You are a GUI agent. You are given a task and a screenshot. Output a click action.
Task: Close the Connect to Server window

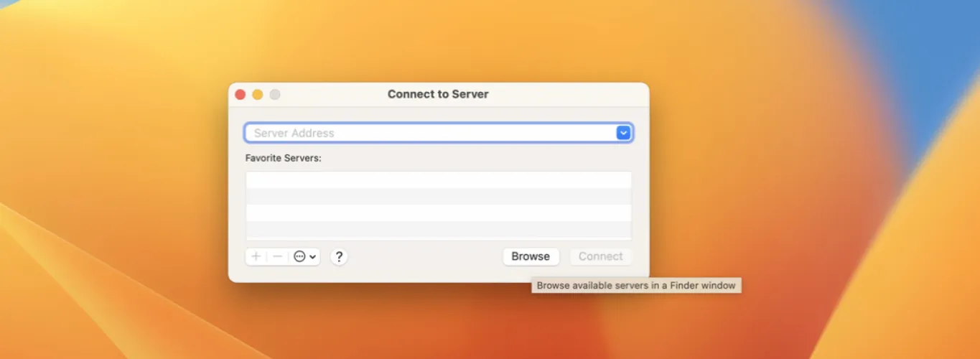point(241,95)
